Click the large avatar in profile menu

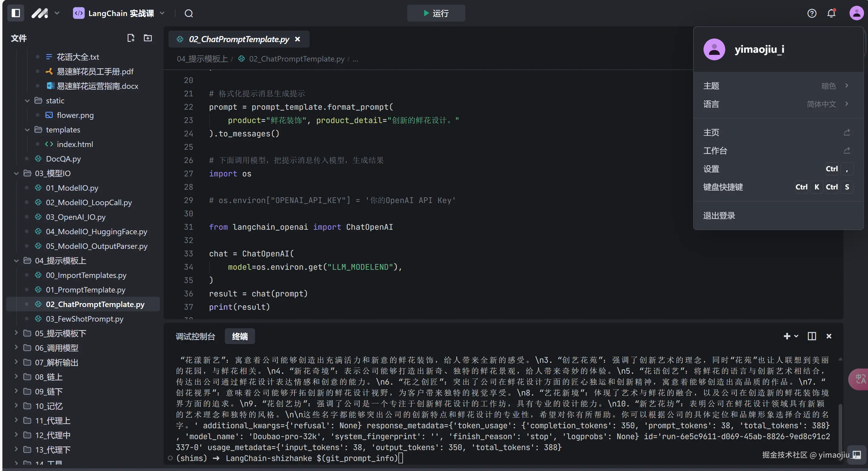(x=714, y=49)
